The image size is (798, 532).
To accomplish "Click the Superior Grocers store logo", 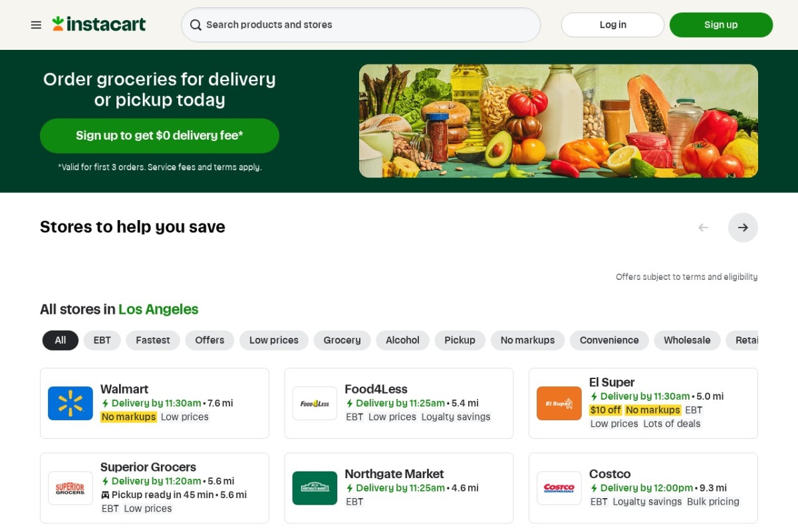I will [70, 488].
